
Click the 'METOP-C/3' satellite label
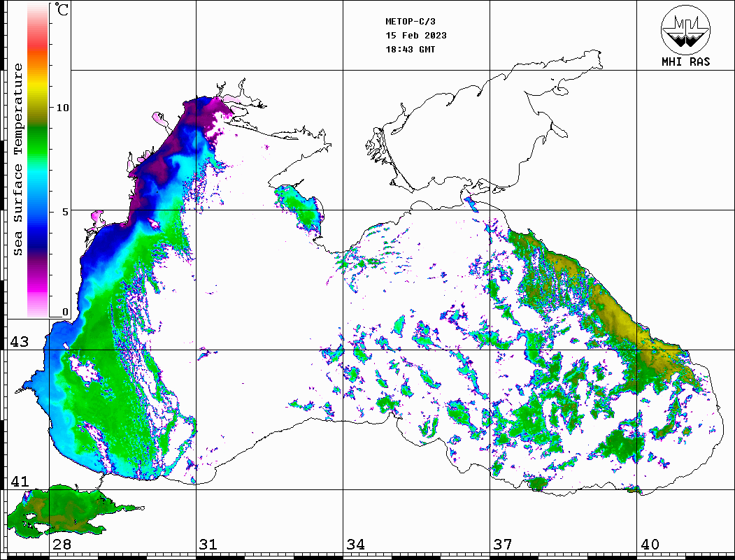(x=410, y=22)
